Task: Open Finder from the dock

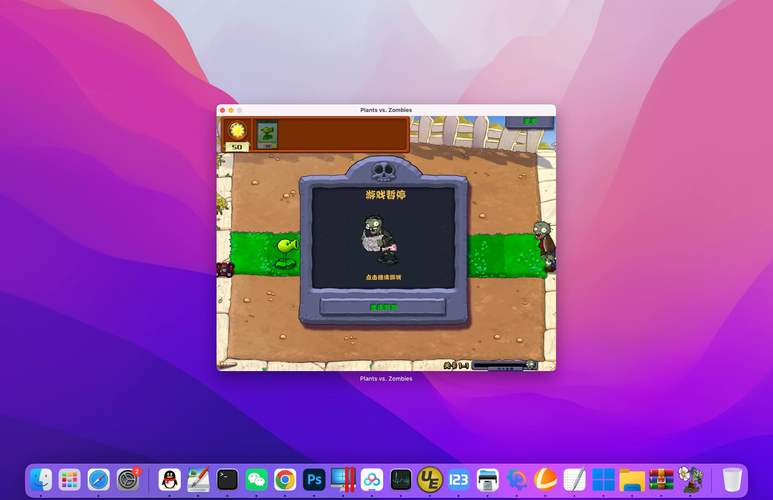Action: click(40, 479)
